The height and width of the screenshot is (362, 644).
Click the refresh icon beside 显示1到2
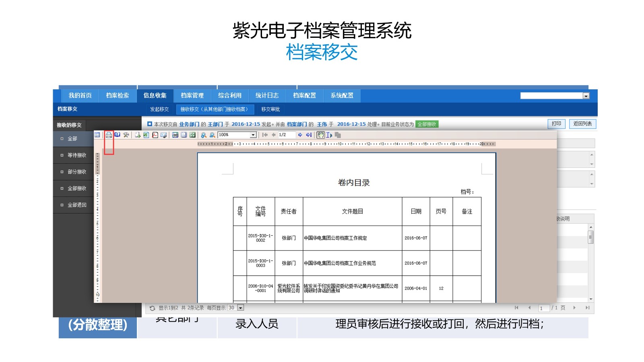(x=152, y=308)
